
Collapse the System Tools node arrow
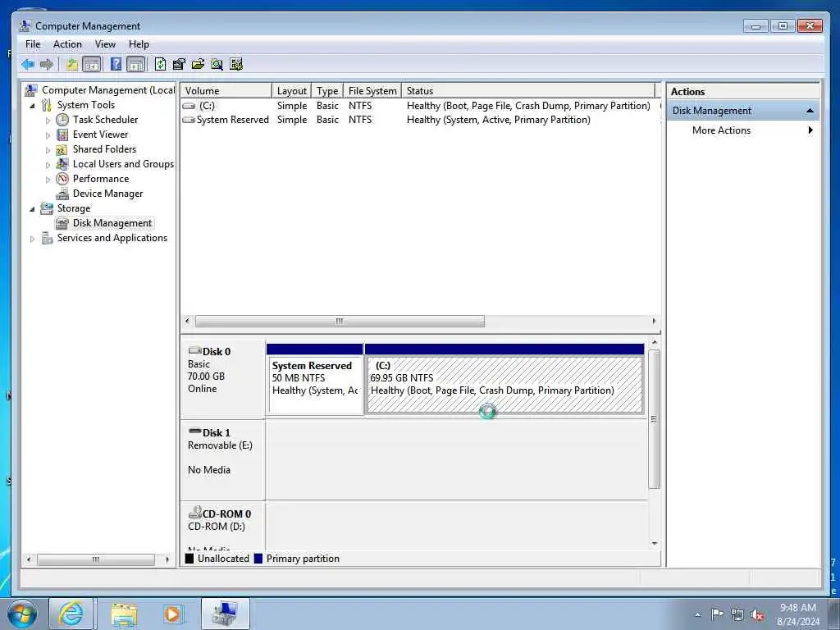tap(32, 106)
